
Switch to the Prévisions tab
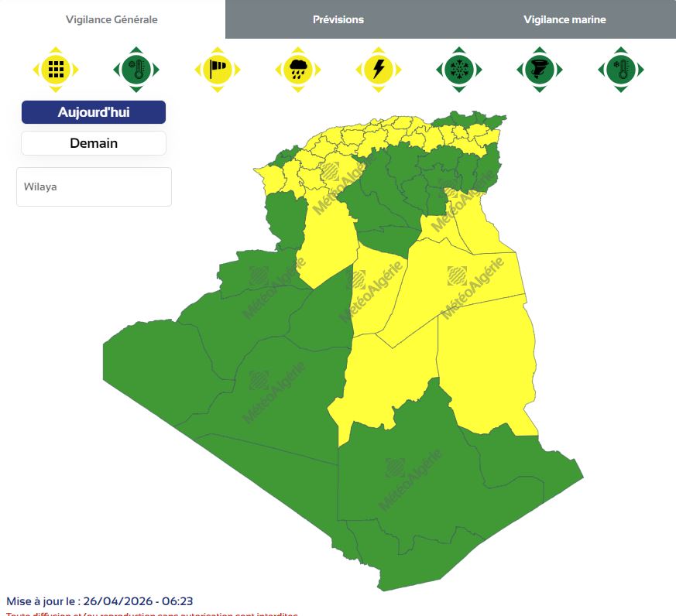coord(338,19)
